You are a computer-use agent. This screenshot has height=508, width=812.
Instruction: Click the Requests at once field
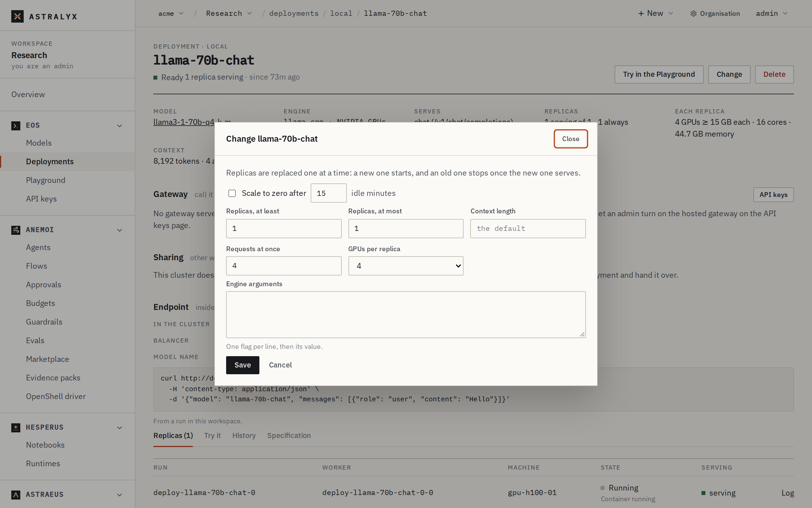[x=284, y=266]
